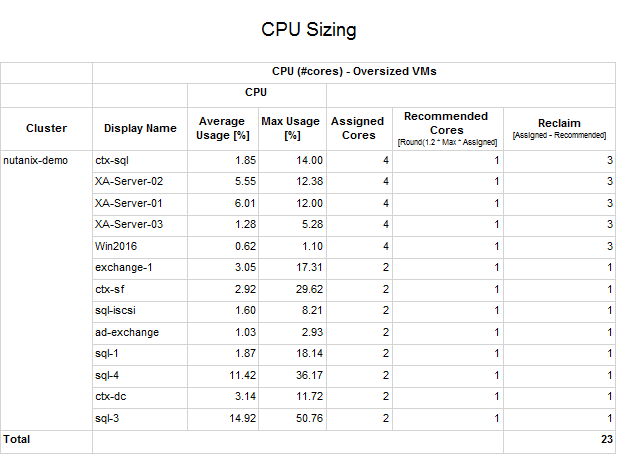
Task: Click the Recommended Cores column header
Action: (446, 127)
